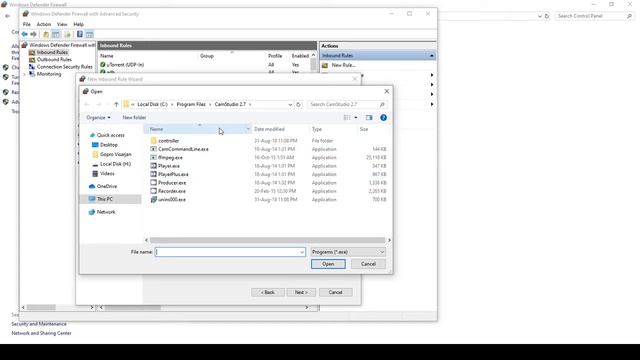The width and height of the screenshot is (640, 360).
Task: Open the File name history dropdown
Action: pos(302,252)
